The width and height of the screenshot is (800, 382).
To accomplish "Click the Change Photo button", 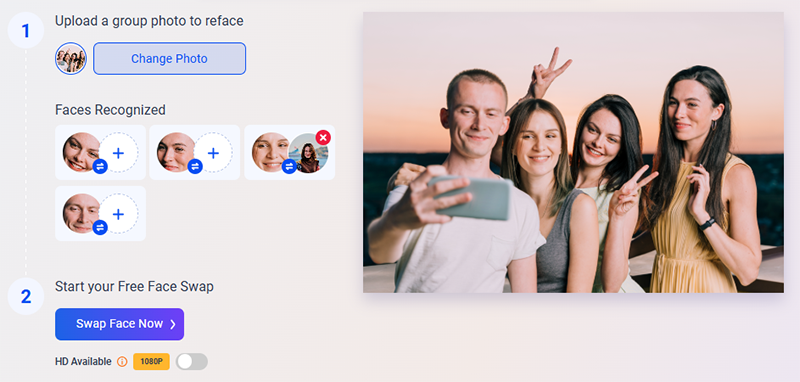I will pos(169,59).
